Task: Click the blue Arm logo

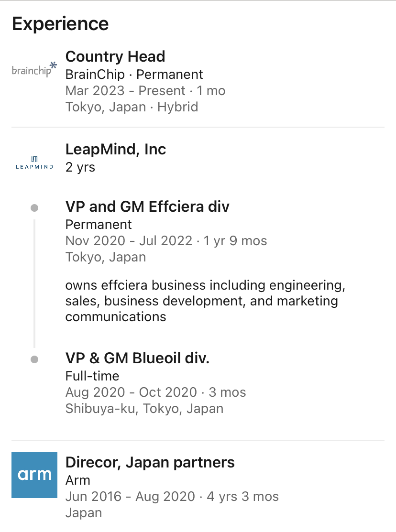Action: tap(34, 475)
